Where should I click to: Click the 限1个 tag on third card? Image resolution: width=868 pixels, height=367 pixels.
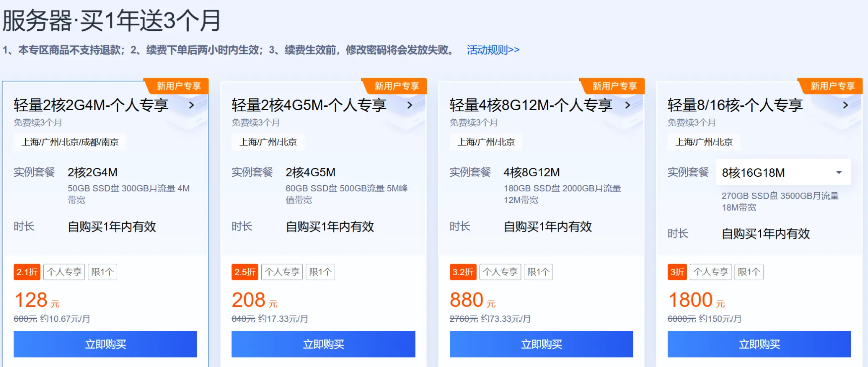click(538, 272)
